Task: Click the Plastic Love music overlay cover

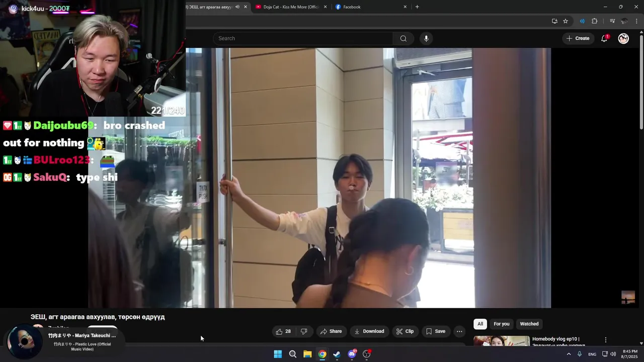Action: tap(24, 342)
